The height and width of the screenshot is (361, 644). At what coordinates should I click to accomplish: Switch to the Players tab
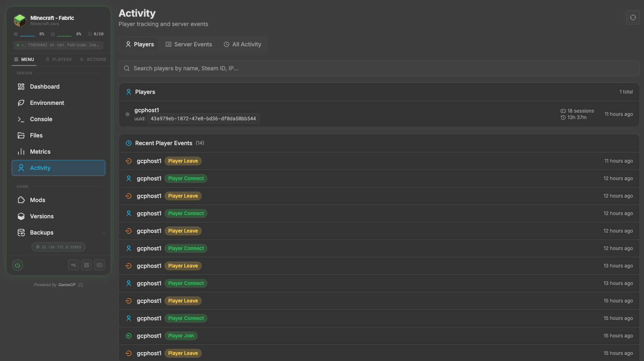pos(140,44)
